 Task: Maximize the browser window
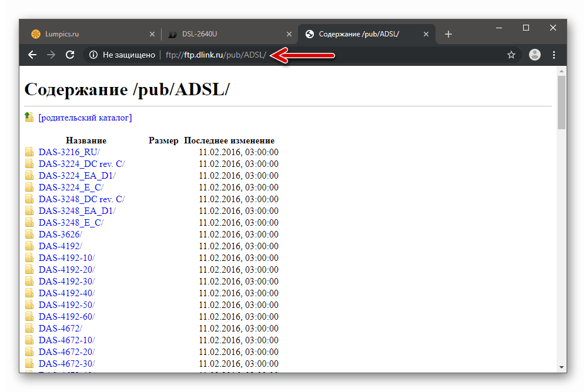tap(526, 28)
